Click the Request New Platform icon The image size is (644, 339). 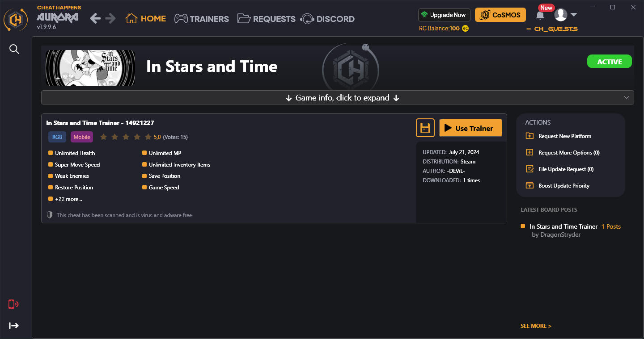pyautogui.click(x=530, y=136)
